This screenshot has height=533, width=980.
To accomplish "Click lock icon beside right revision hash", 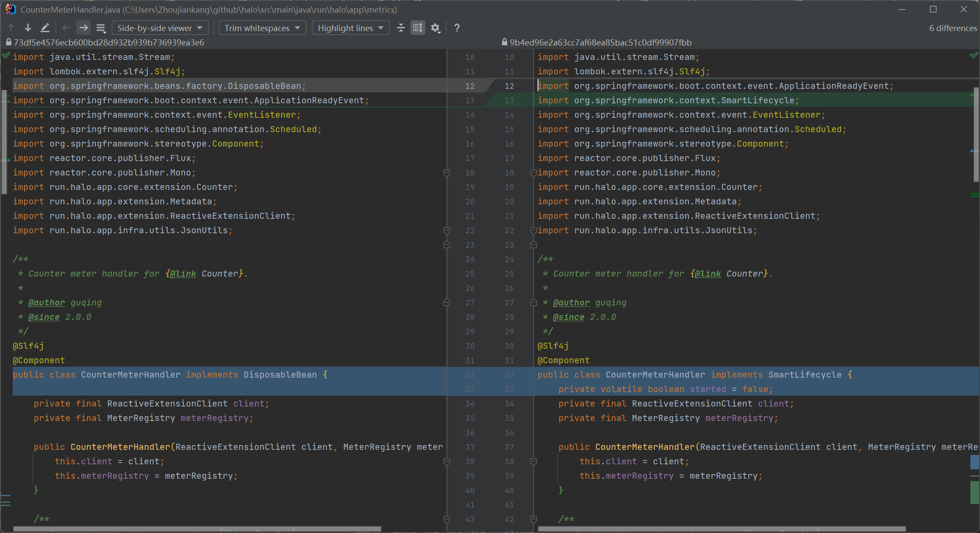I will point(505,42).
